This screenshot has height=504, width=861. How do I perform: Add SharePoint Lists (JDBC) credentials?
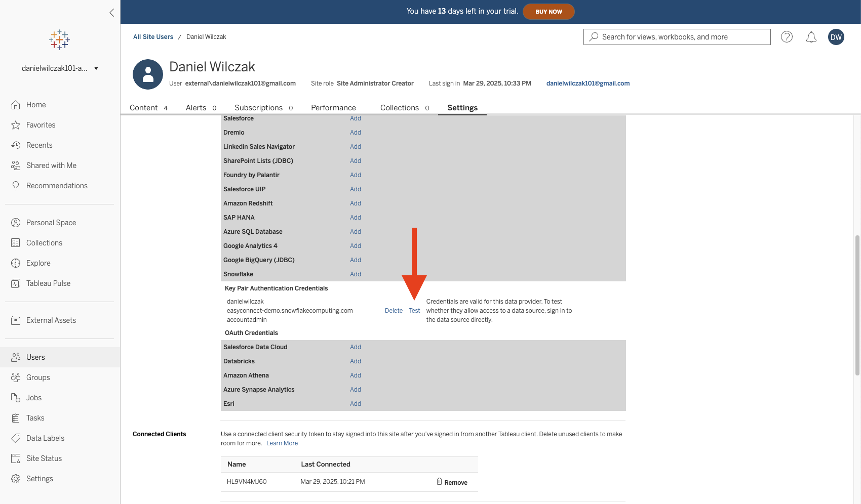356,161
